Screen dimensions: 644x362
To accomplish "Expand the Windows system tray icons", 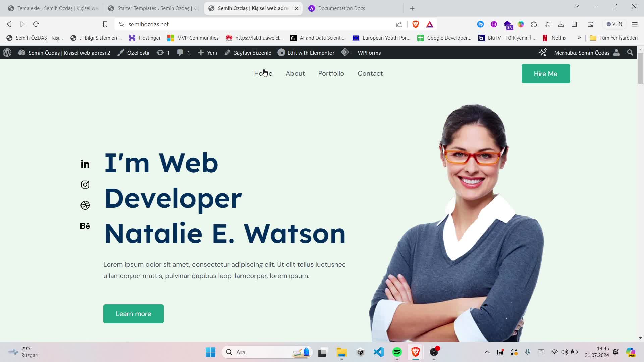I will (487, 352).
